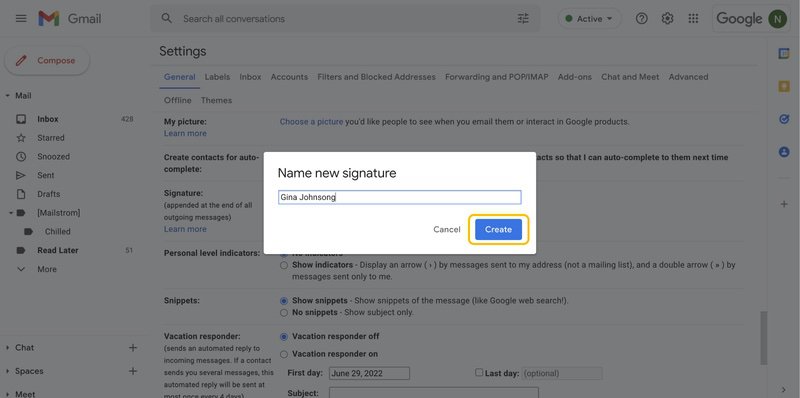Click the Chilled label icon
The image size is (800, 398).
click(29, 232)
